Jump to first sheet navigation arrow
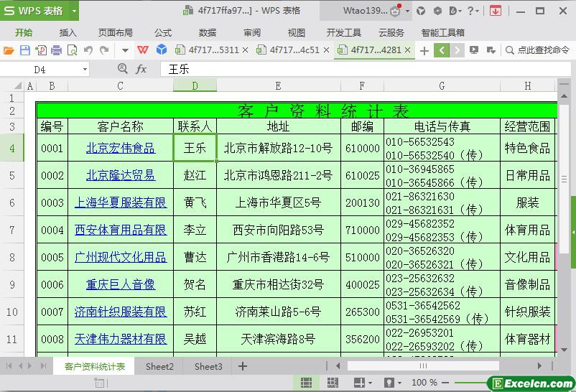 click(x=9, y=366)
